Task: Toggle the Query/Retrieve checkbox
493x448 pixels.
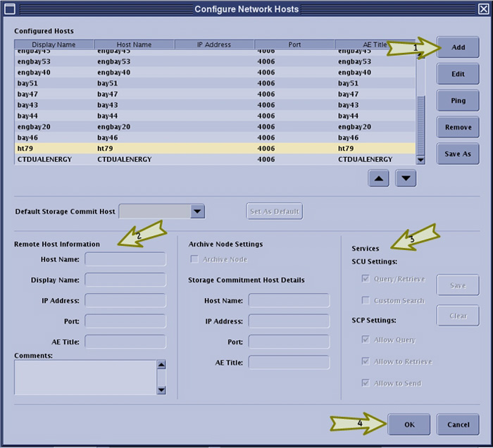Action: 366,278
